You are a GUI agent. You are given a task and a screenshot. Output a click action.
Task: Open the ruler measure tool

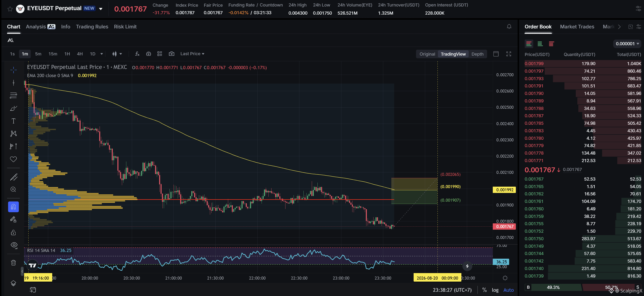[x=14, y=177]
